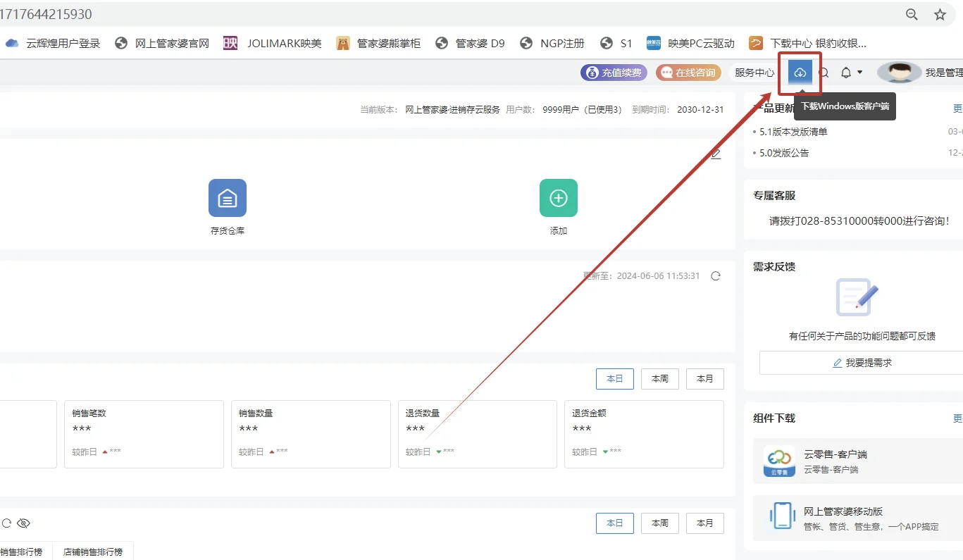Open the 服务中心 menu
The width and height of the screenshot is (963, 560).
[x=754, y=73]
